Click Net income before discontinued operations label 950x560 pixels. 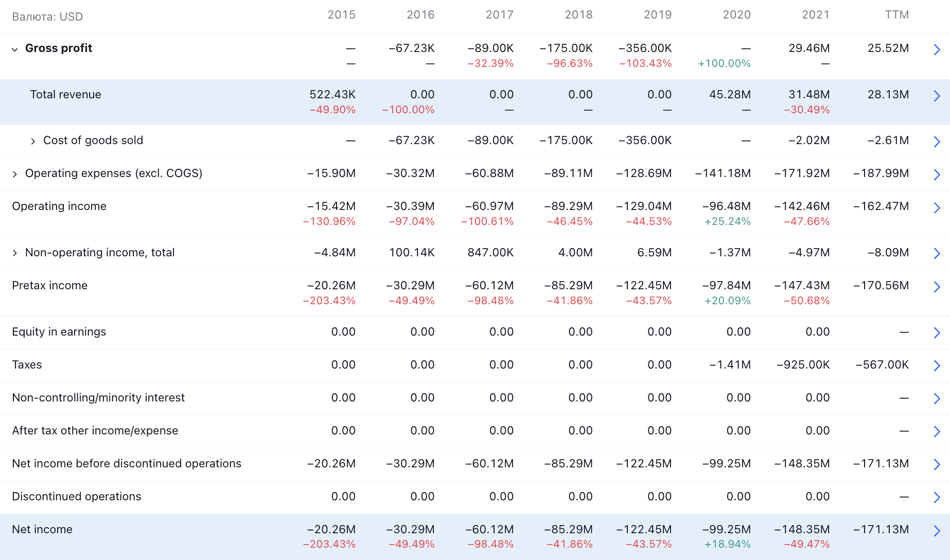pos(127,464)
